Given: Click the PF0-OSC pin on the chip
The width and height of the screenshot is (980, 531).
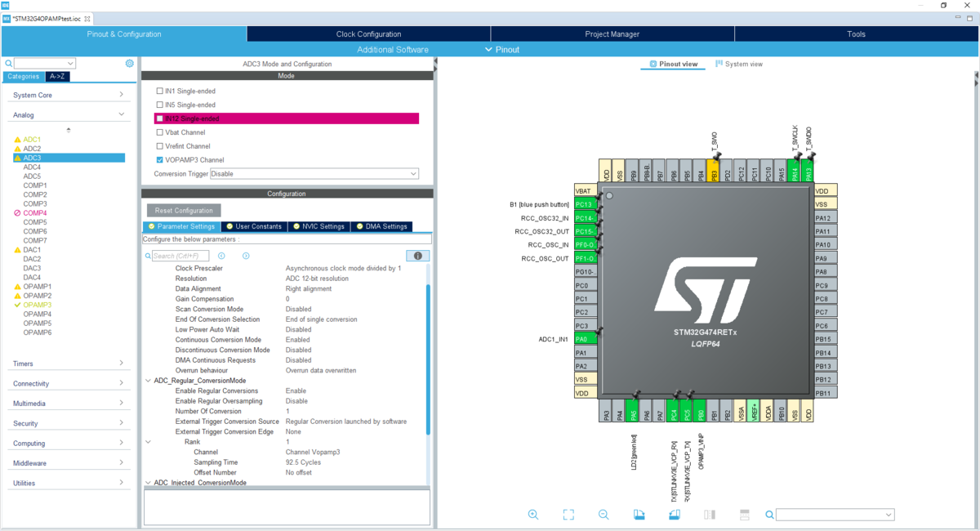Looking at the screenshot, I should (585, 245).
